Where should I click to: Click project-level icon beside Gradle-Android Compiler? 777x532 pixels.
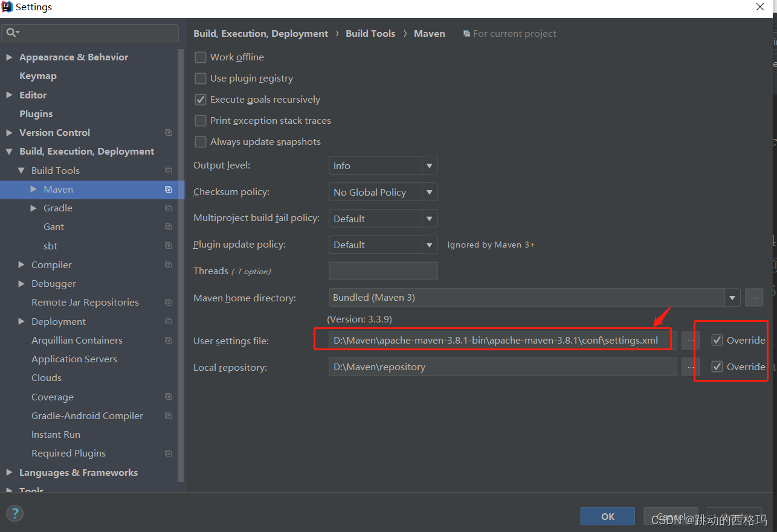(x=168, y=416)
